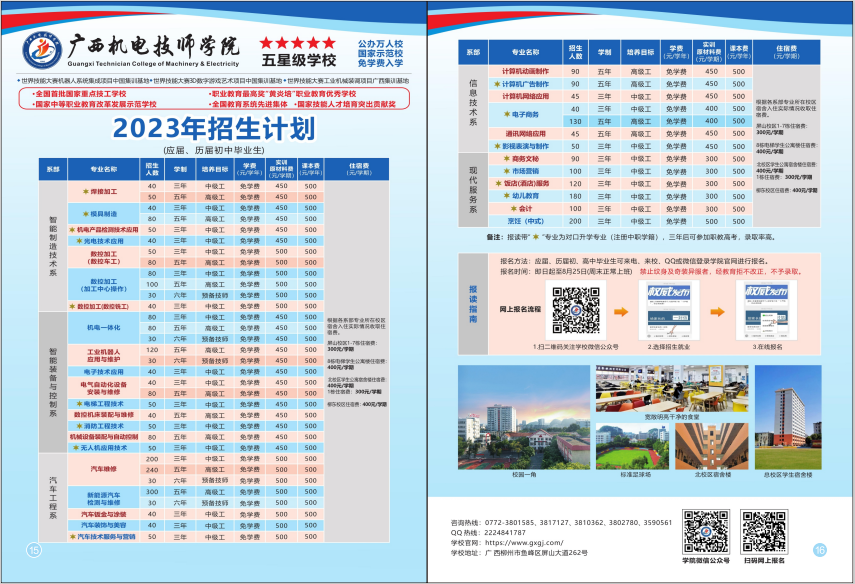Click the 光电技术应用 major name
Screen dimensions: 855x584
point(104,240)
